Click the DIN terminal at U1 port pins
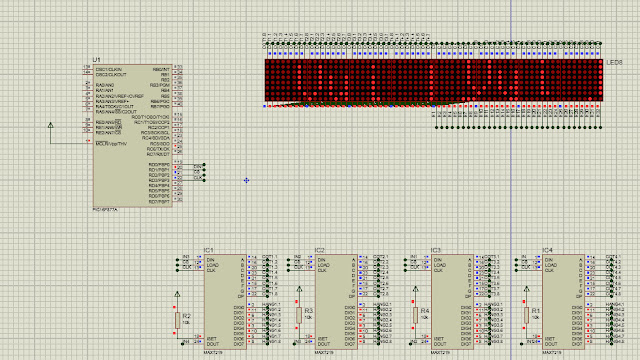The width and height of the screenshot is (640, 360). 198,166
